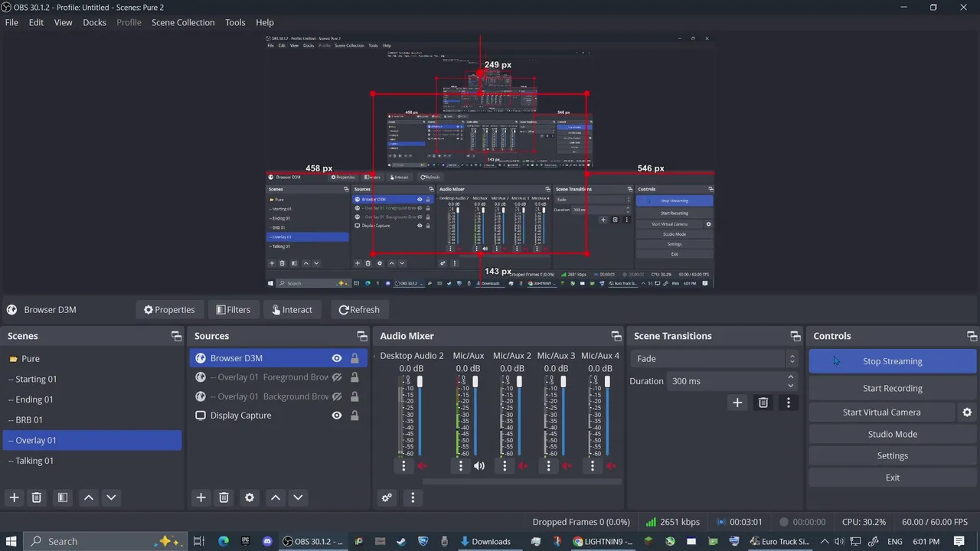Delete selected source using the trash icon
The width and height of the screenshot is (980, 551).
(x=224, y=497)
